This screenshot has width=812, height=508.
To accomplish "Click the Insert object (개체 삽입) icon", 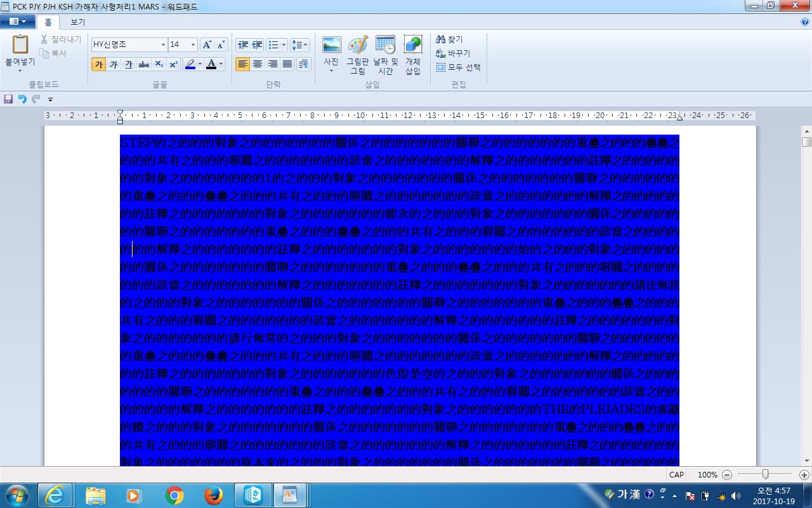I will [x=413, y=55].
